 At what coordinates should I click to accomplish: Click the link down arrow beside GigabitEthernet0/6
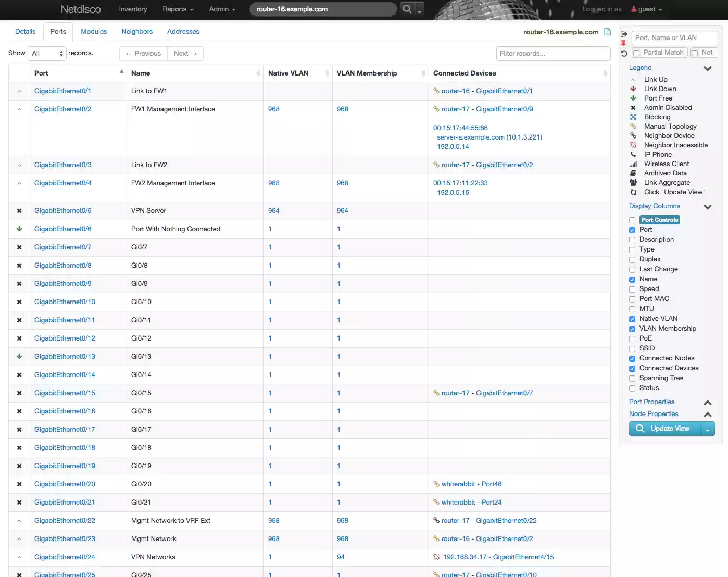[19, 229]
